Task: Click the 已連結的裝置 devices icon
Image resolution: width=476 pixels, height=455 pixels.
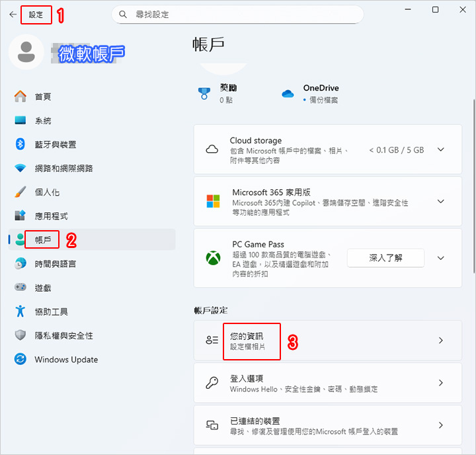Action: point(212,425)
